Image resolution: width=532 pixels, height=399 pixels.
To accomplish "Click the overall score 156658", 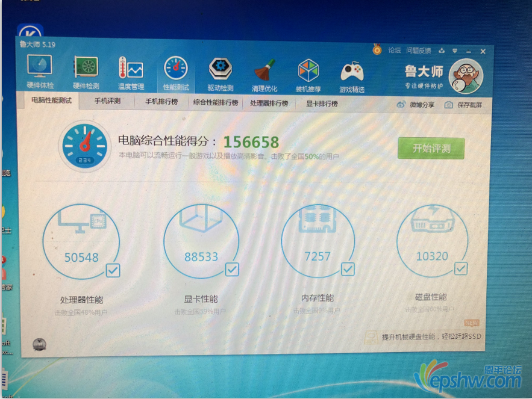I will tap(251, 142).
